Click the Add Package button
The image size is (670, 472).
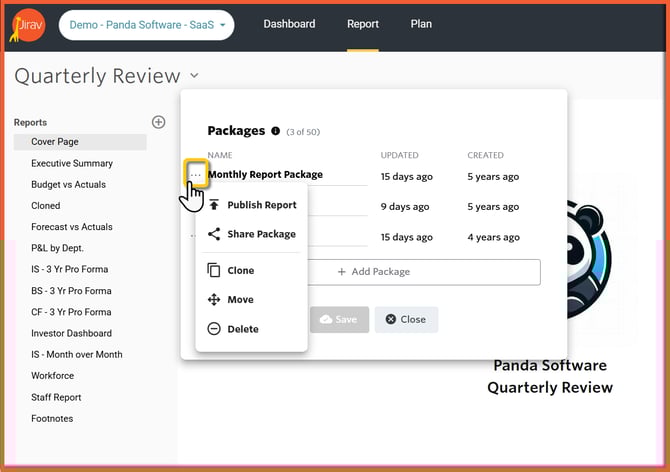coord(373,272)
